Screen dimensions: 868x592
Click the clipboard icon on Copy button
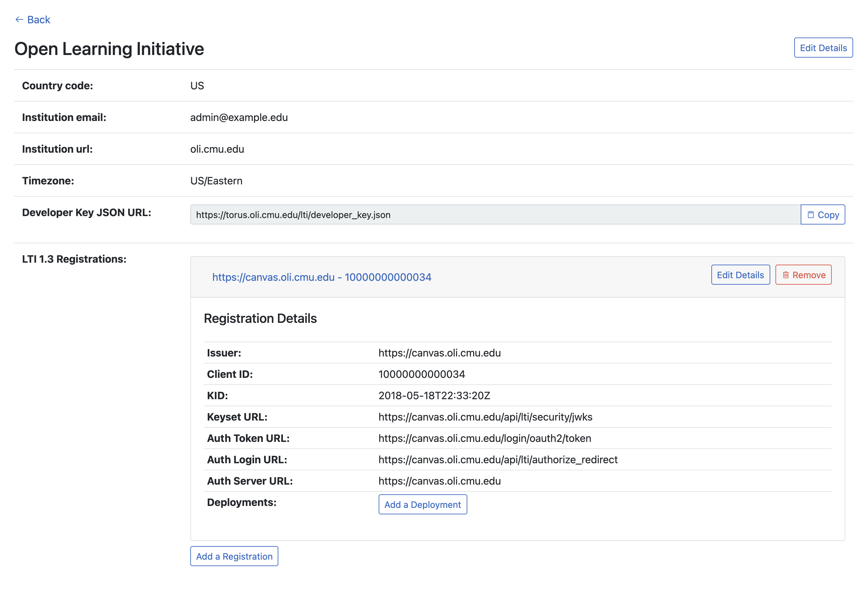click(x=810, y=214)
